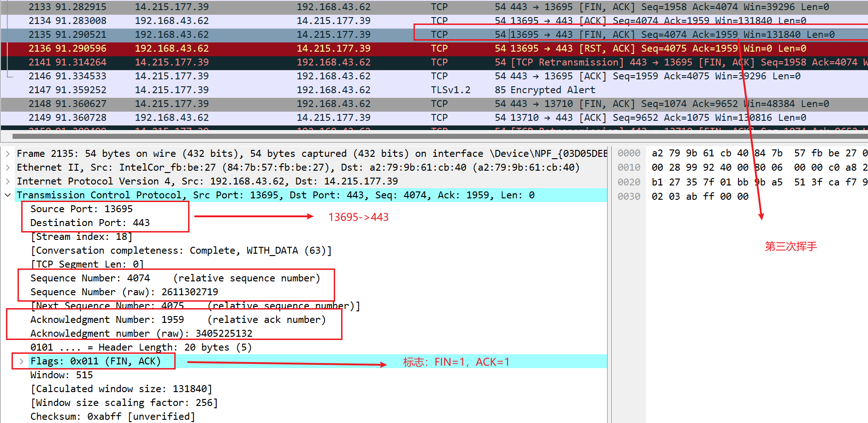
Task: Select Next Sequence Number: 4075 line
Action: click(195, 306)
